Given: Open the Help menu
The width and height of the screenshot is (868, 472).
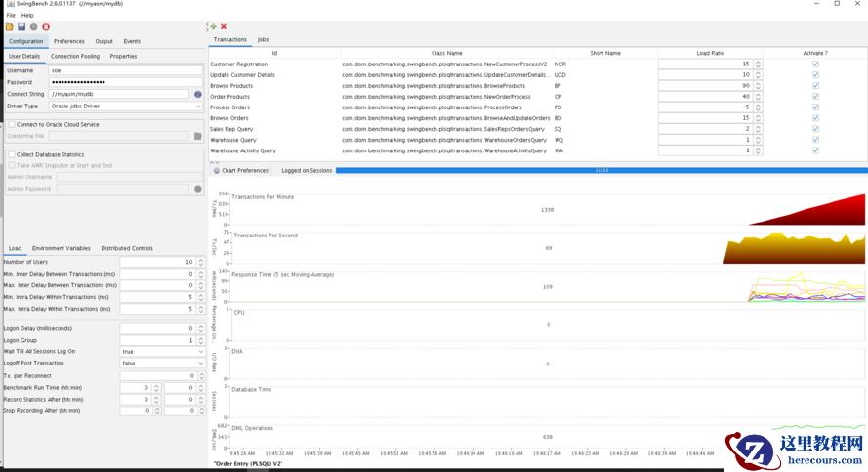Looking at the screenshot, I should (27, 16).
